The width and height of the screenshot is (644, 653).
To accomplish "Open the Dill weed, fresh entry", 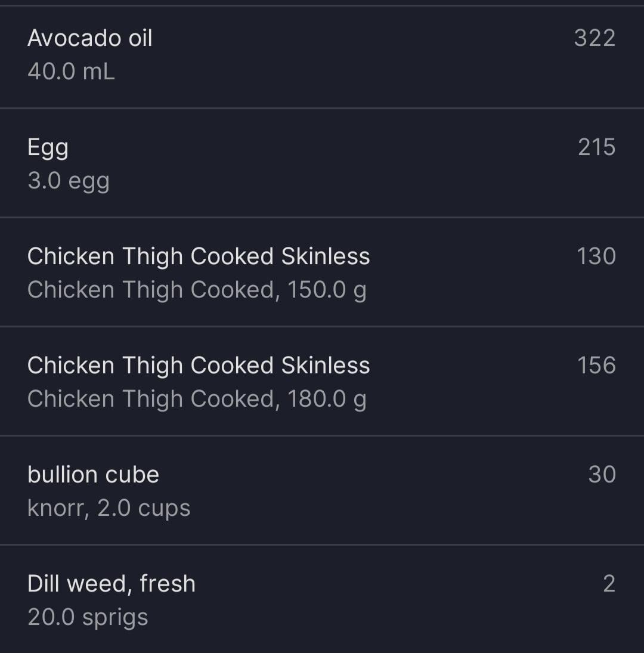I will tap(112, 584).
